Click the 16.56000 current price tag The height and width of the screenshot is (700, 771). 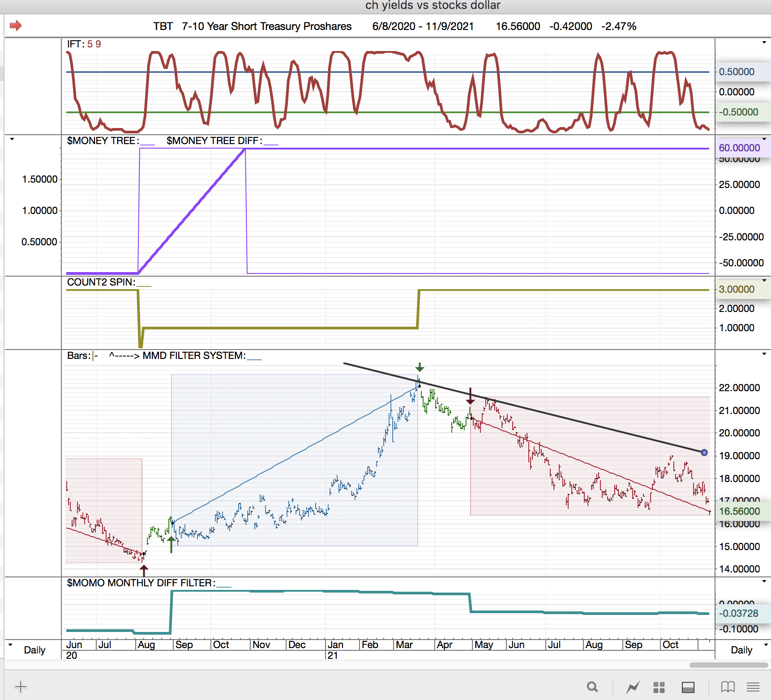click(x=739, y=511)
